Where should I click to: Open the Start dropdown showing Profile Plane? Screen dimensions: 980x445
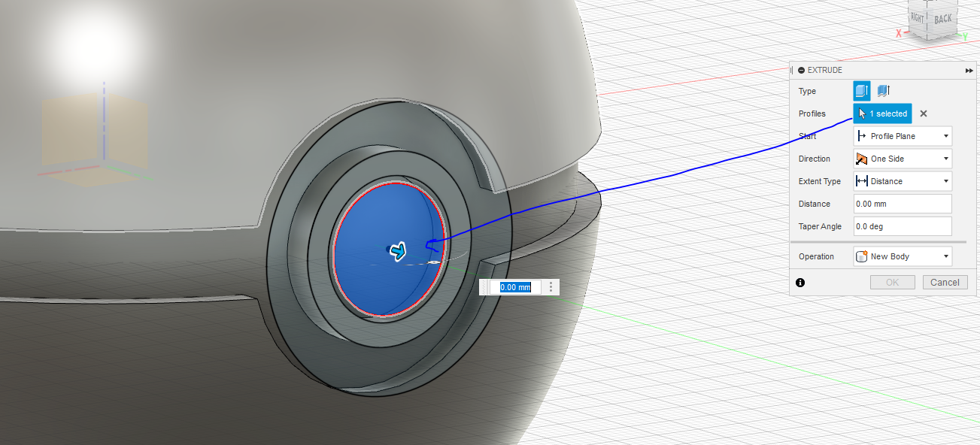[903, 136]
